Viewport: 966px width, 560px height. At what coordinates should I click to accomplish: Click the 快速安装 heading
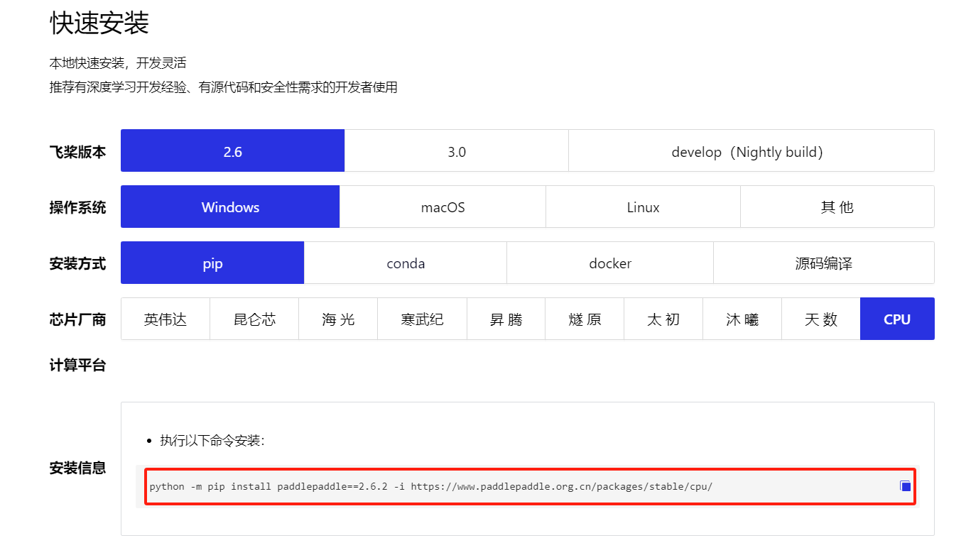[x=99, y=23]
